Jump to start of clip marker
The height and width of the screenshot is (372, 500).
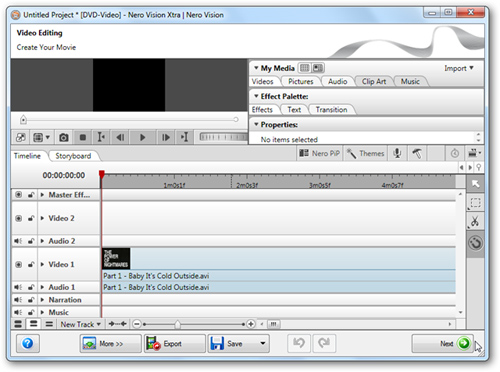pos(101,137)
